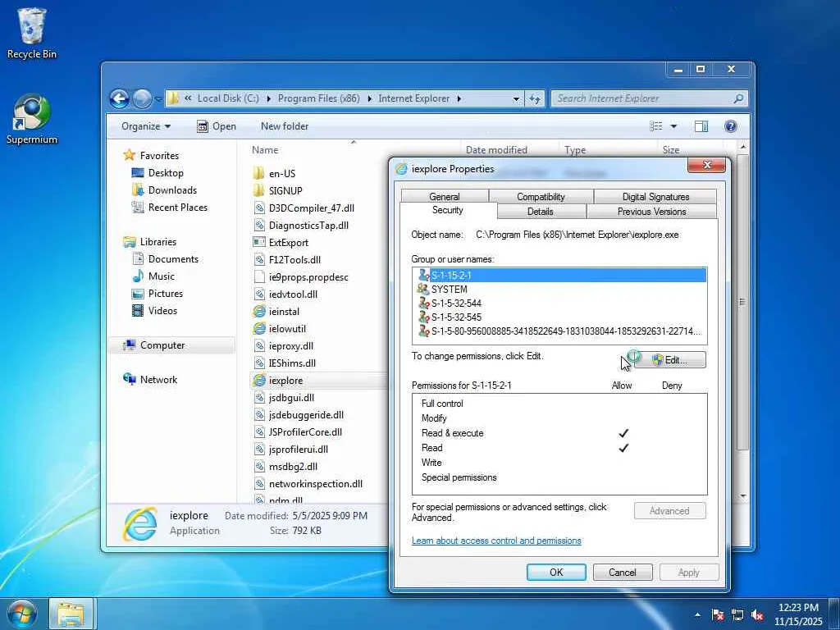Switch to the Compatibility tab
Screen dimensions: 840x630
click(x=541, y=197)
